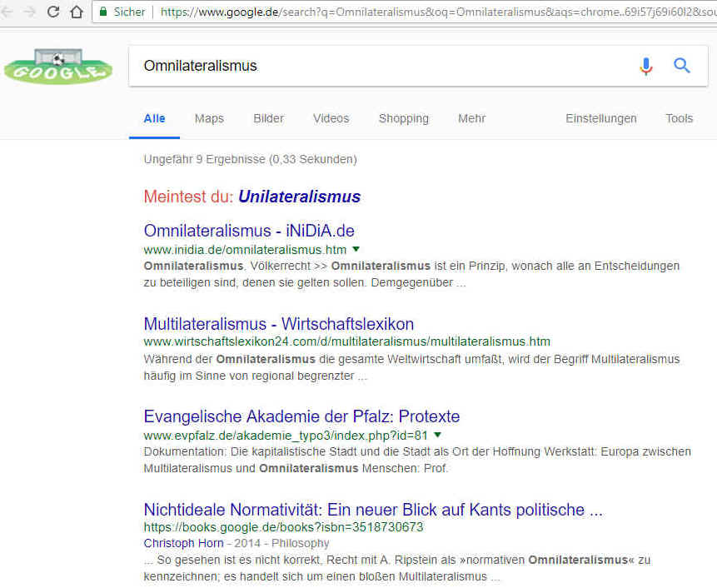Open Evangelische Akademie der Pfalz: Protexte result

click(301, 416)
